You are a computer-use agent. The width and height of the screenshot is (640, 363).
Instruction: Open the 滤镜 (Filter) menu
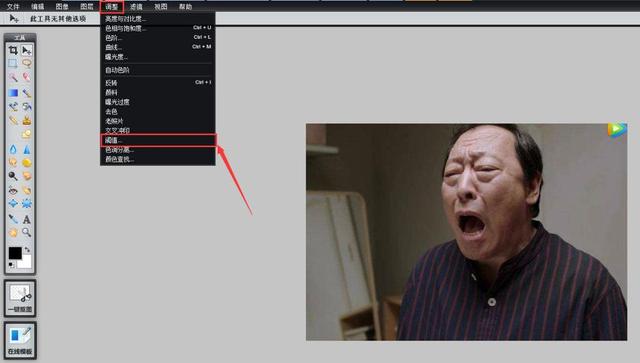coord(136,7)
